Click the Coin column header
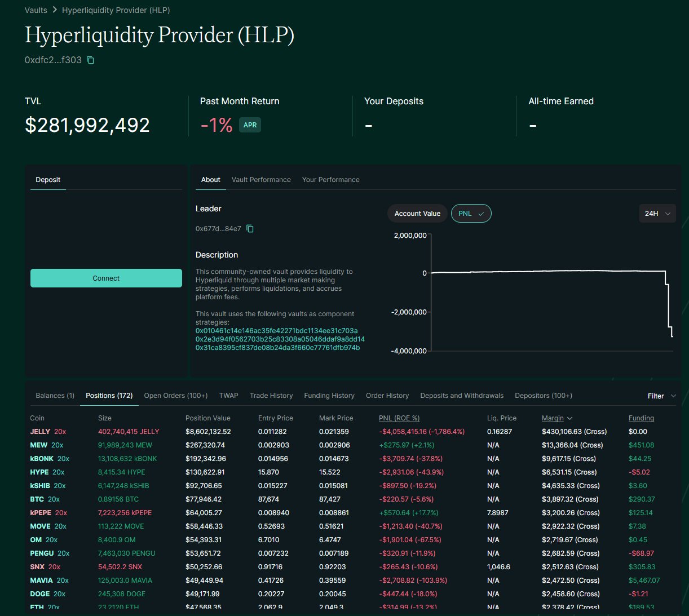Image resolution: width=689 pixels, height=616 pixels. tap(37, 418)
